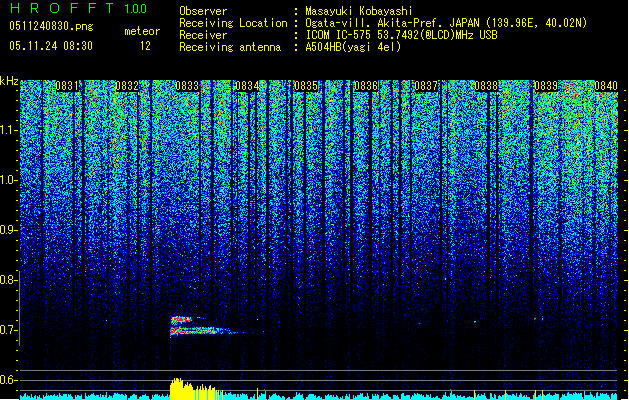Click the 1.1 kHz axis label
This screenshot has width=629, height=400.
(8, 130)
